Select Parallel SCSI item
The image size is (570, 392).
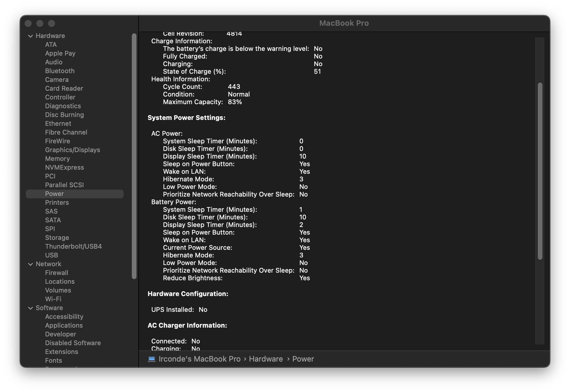click(64, 185)
